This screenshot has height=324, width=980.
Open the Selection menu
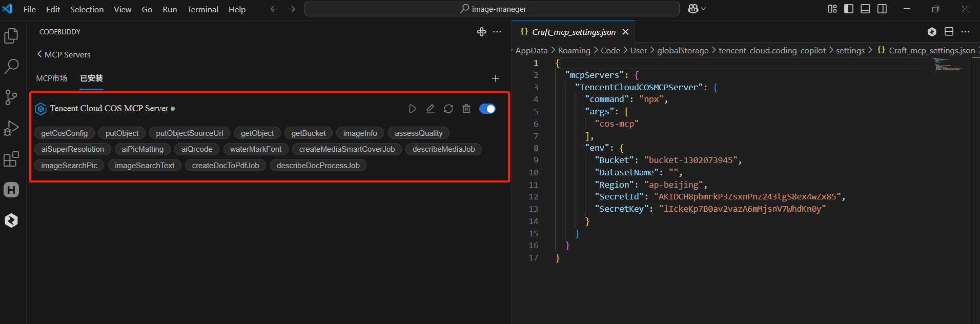coord(87,9)
